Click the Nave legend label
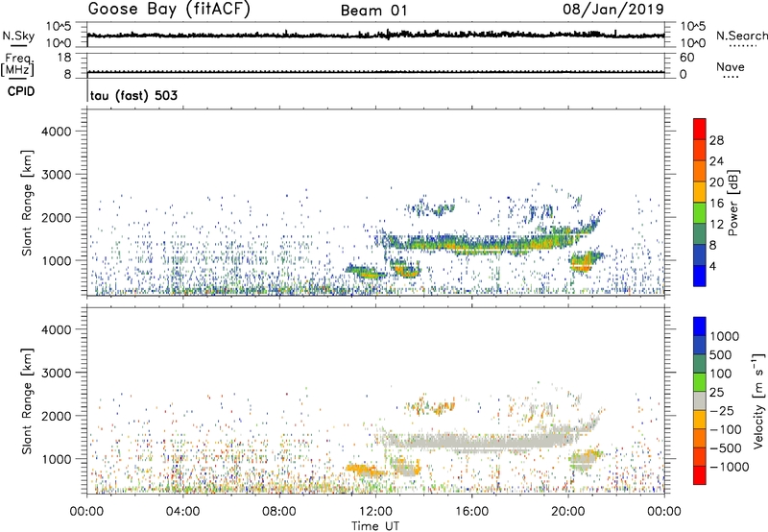The height and width of the screenshot is (532, 768). click(x=731, y=66)
